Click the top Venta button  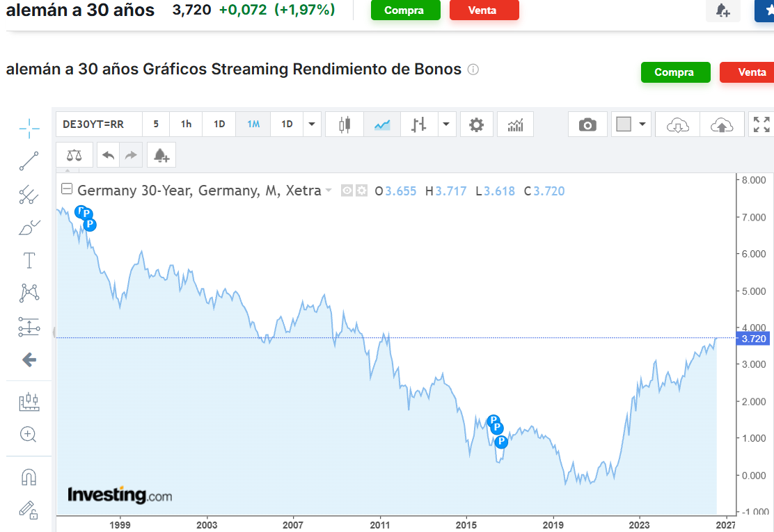484,10
